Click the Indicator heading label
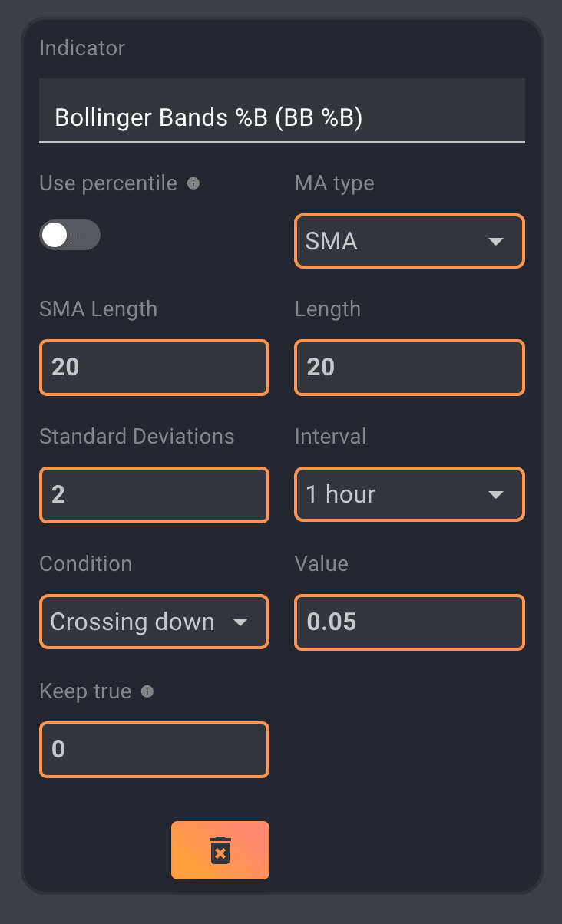Screen dimensions: 562x924 [x=82, y=48]
